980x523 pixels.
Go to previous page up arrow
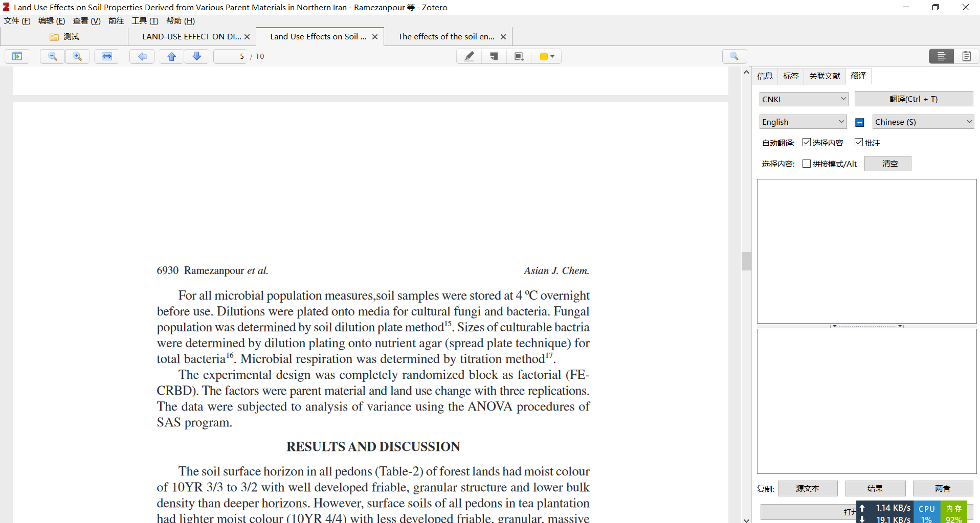pyautogui.click(x=172, y=56)
